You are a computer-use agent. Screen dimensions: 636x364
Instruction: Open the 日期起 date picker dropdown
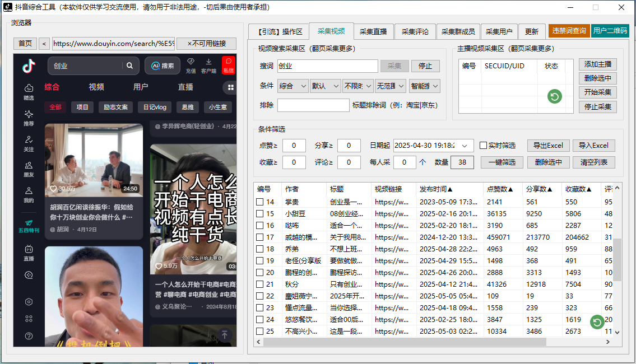[x=465, y=146]
